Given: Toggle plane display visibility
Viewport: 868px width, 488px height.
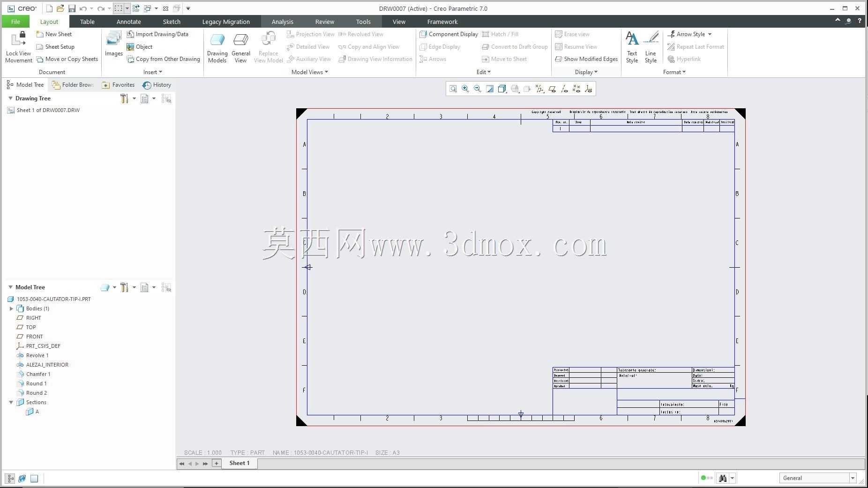Looking at the screenshot, I should (552, 89).
